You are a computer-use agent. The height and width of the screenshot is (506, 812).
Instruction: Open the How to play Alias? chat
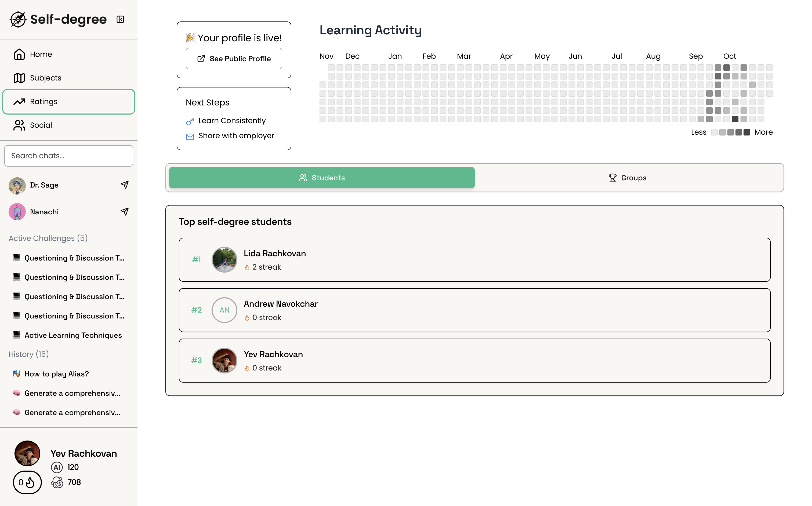tap(57, 374)
